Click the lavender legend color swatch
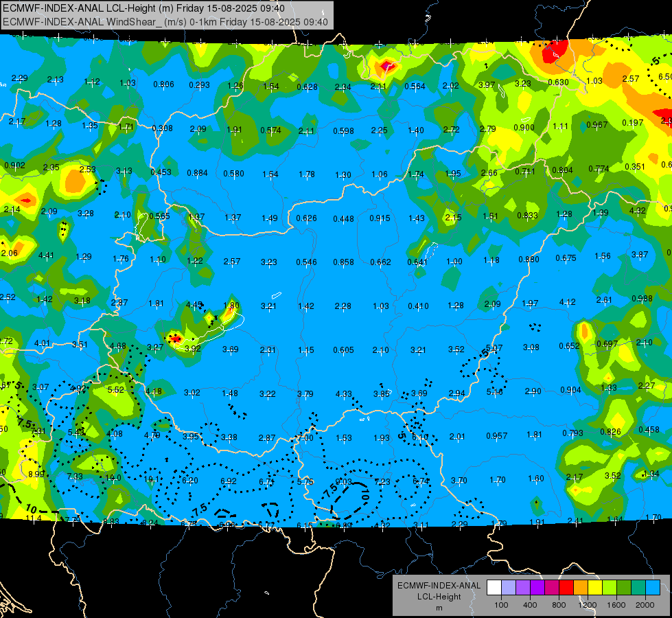The width and height of the screenshot is (672, 618). (x=509, y=588)
